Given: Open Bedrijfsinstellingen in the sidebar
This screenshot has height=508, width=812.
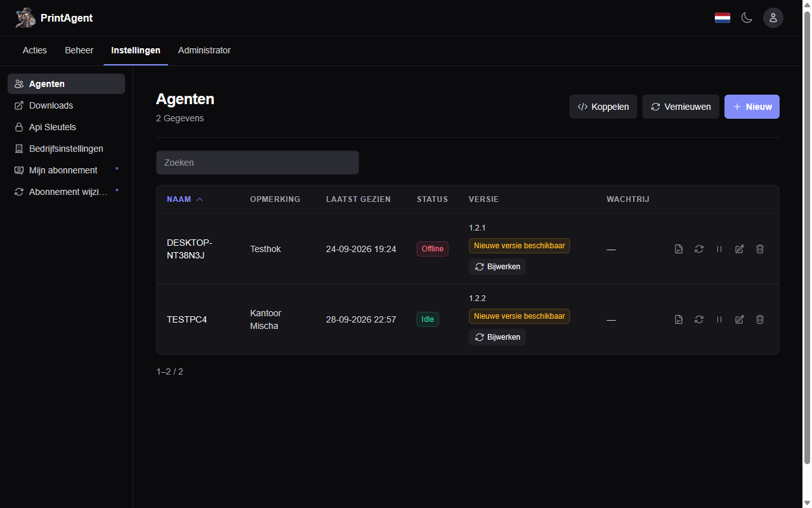Looking at the screenshot, I should (x=66, y=149).
